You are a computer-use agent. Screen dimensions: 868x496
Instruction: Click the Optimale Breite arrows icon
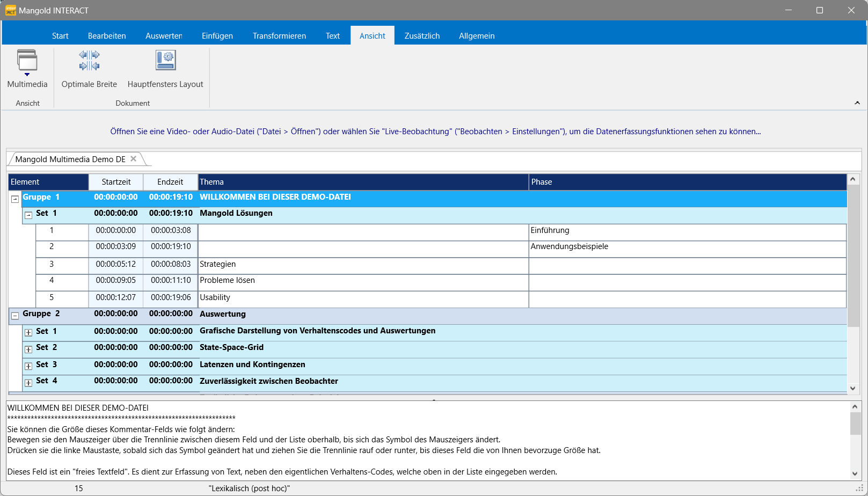89,61
